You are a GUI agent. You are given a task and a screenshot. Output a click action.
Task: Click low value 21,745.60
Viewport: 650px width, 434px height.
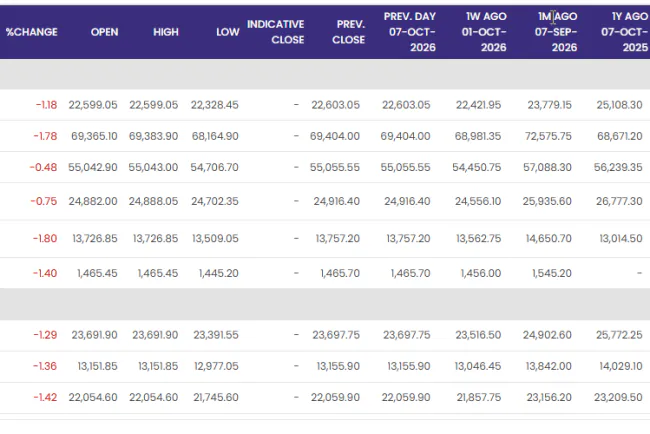coord(216,397)
